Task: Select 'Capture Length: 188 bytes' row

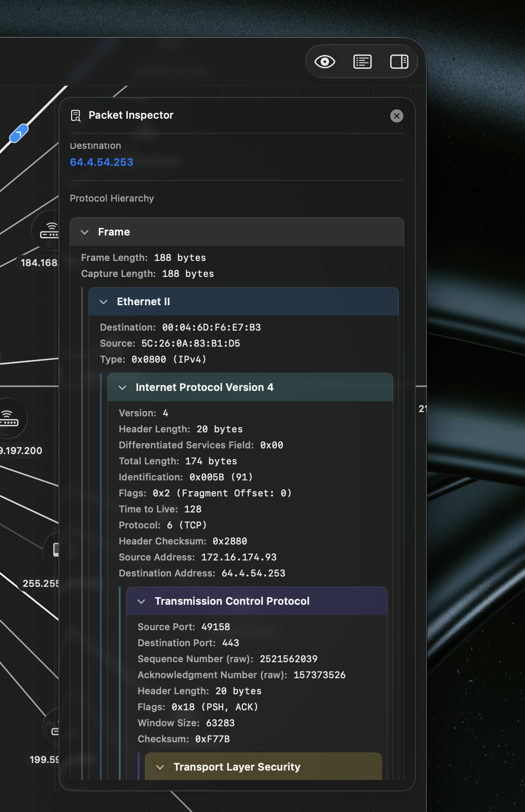Action: [148, 274]
